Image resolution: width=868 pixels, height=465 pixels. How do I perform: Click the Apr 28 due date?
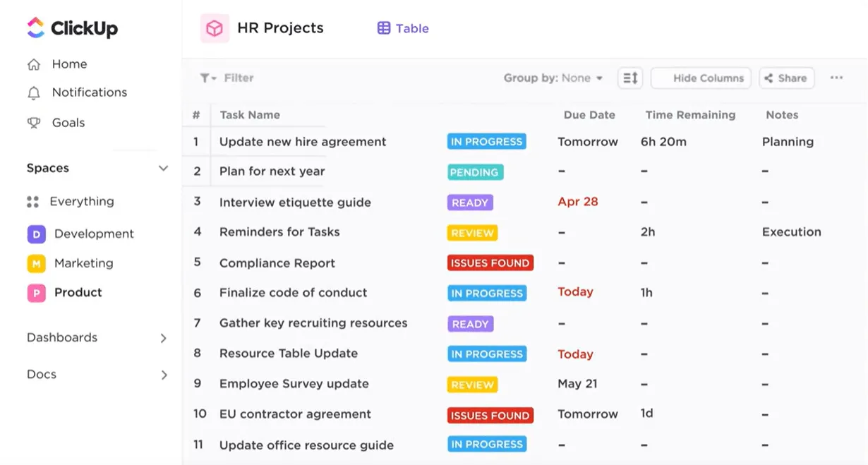coord(578,202)
